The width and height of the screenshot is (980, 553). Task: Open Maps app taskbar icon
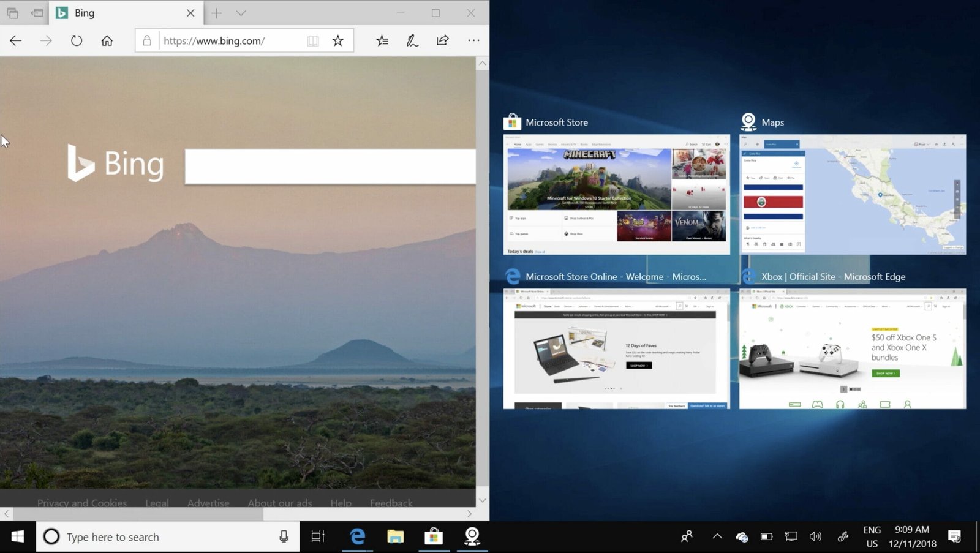point(472,537)
